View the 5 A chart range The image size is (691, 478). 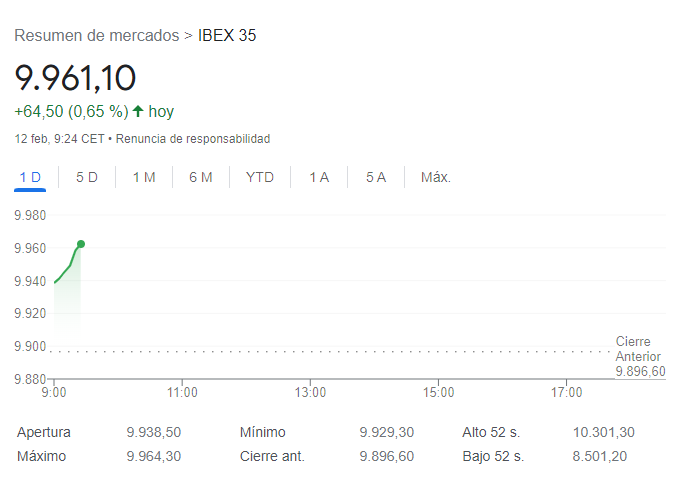376,177
